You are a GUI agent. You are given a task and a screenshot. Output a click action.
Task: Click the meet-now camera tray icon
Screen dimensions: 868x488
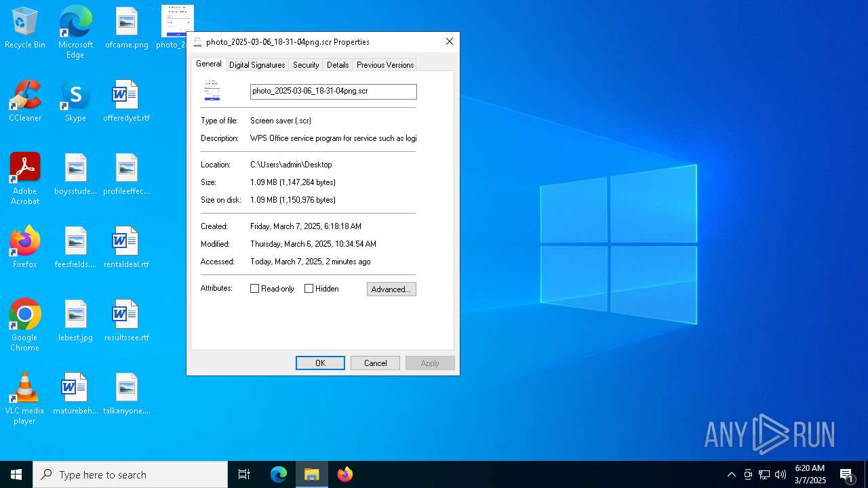click(748, 474)
